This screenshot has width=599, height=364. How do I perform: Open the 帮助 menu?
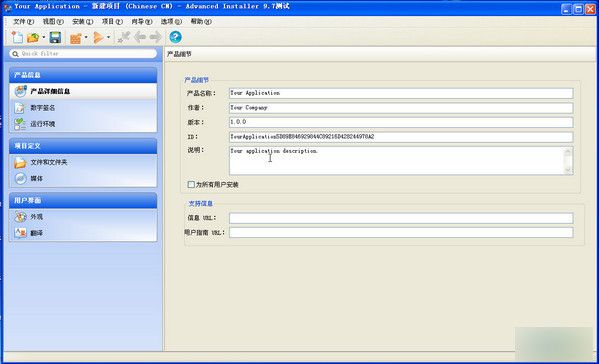click(201, 22)
